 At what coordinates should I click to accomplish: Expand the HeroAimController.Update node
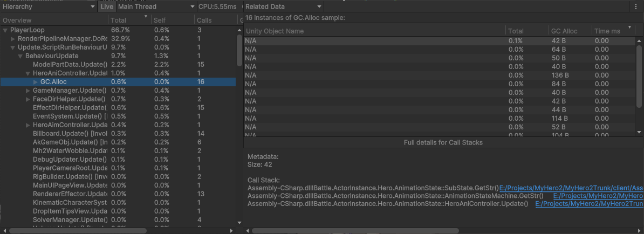(x=29, y=125)
